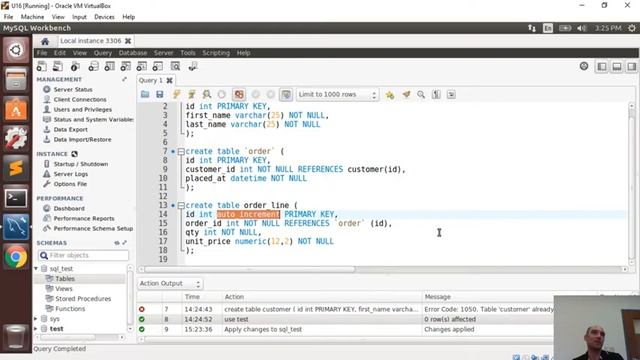Execute current statement under cursor icon

pos(191,95)
